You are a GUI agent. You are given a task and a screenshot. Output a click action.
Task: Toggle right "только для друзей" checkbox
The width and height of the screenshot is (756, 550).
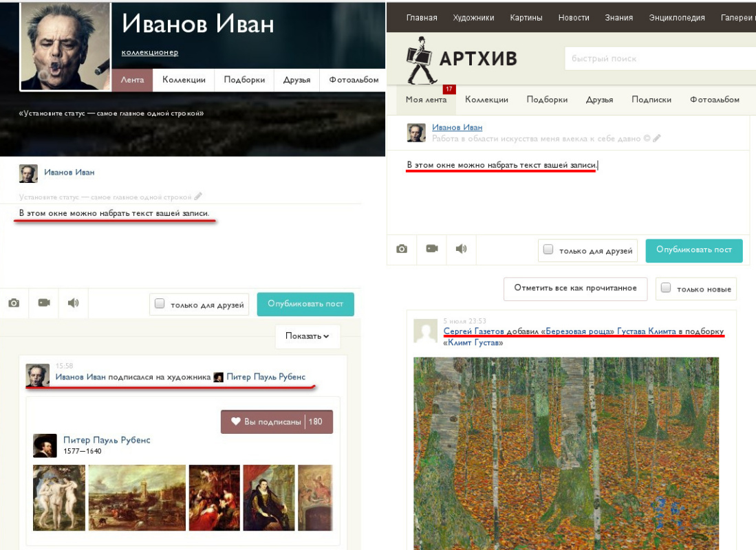click(548, 250)
